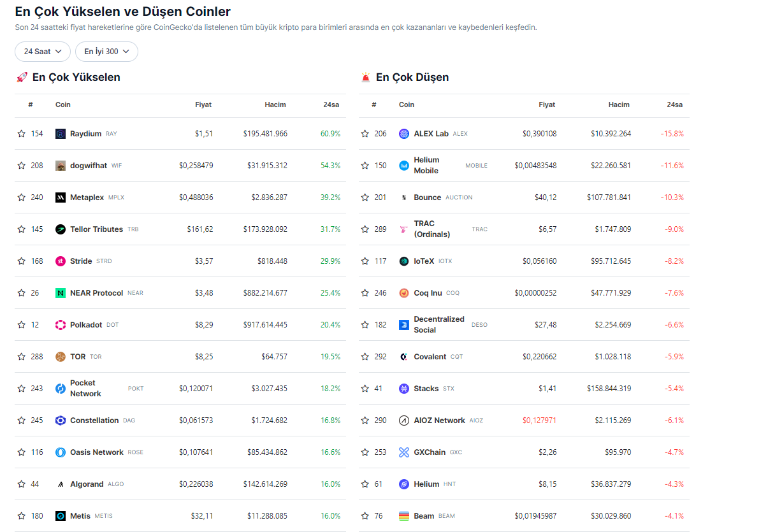Open the 24 Saat timeframe dropdown

point(43,52)
